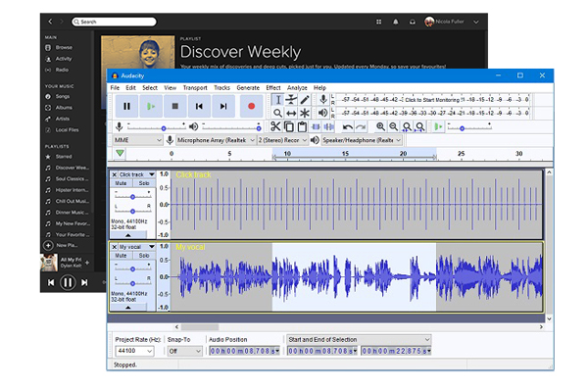
Task: Click the recording meter microphone icon
Action: (x=323, y=99)
